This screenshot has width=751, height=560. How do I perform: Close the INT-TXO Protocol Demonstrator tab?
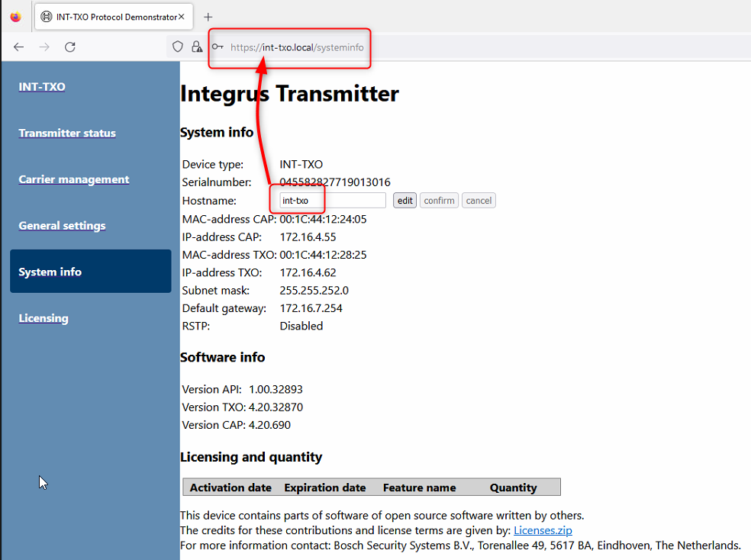pyautogui.click(x=182, y=17)
